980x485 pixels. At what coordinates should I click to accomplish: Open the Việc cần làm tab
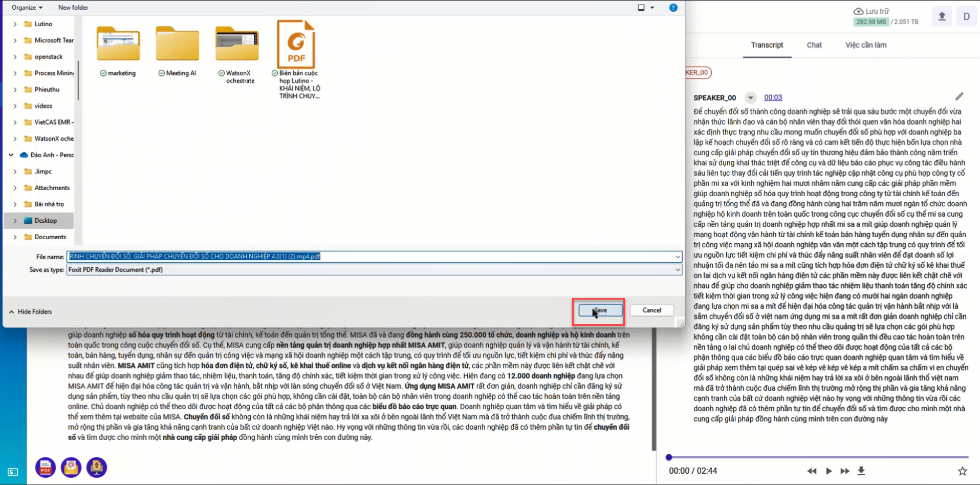coord(866,45)
